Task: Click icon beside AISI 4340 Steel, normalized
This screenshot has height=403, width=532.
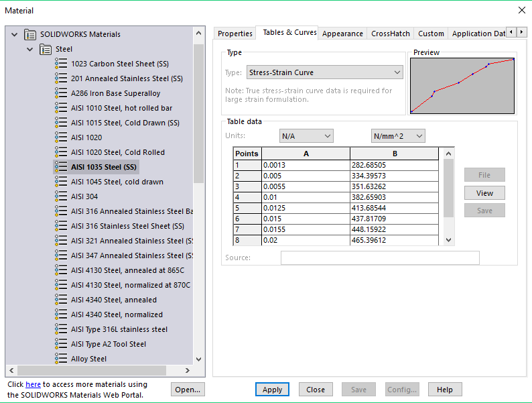Action: [61, 314]
